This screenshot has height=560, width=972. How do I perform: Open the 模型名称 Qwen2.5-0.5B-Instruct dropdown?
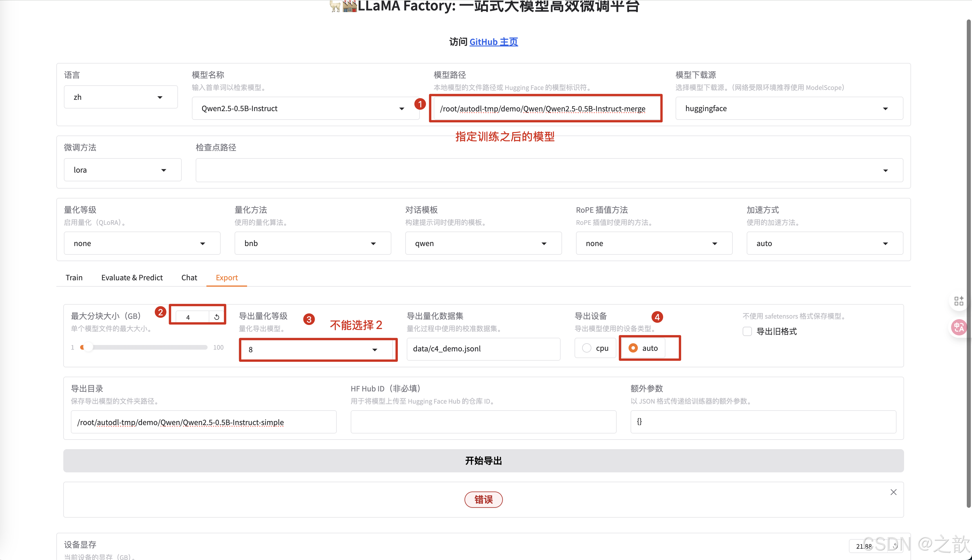[x=305, y=109]
